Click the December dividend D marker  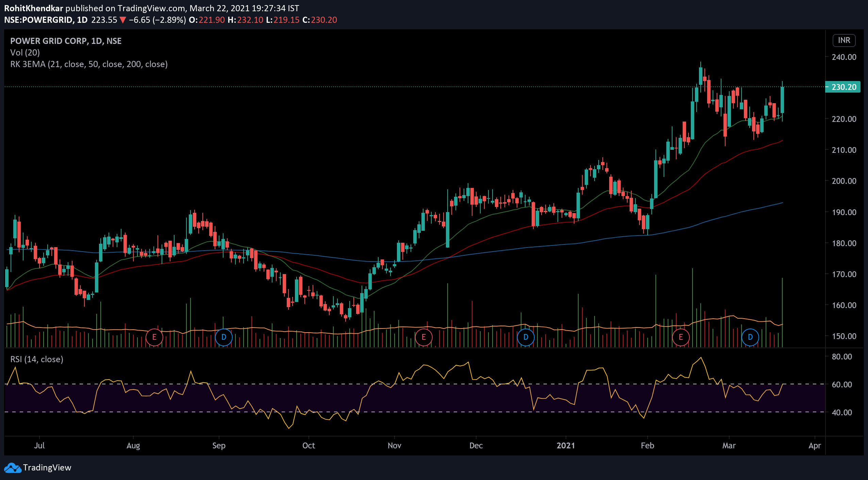click(x=525, y=337)
